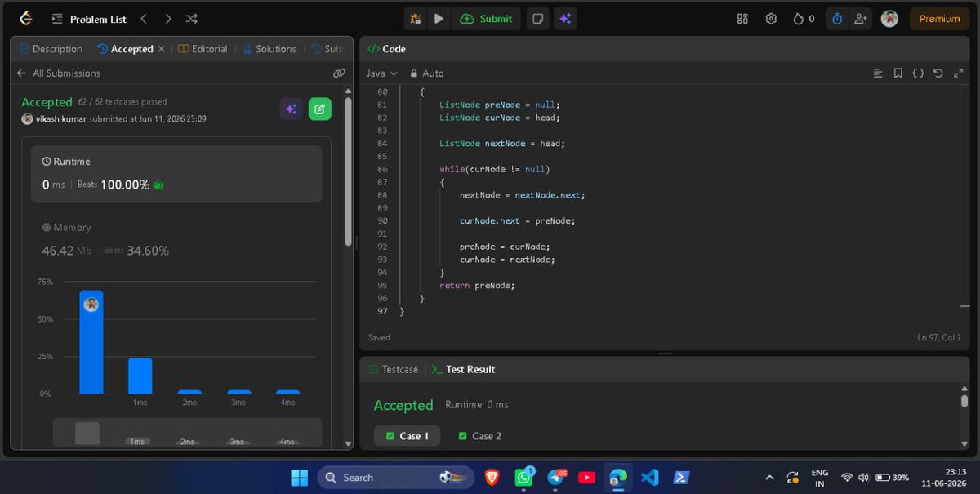The image size is (980, 494).
Task: Switch to the Editorial tab
Action: [203, 49]
